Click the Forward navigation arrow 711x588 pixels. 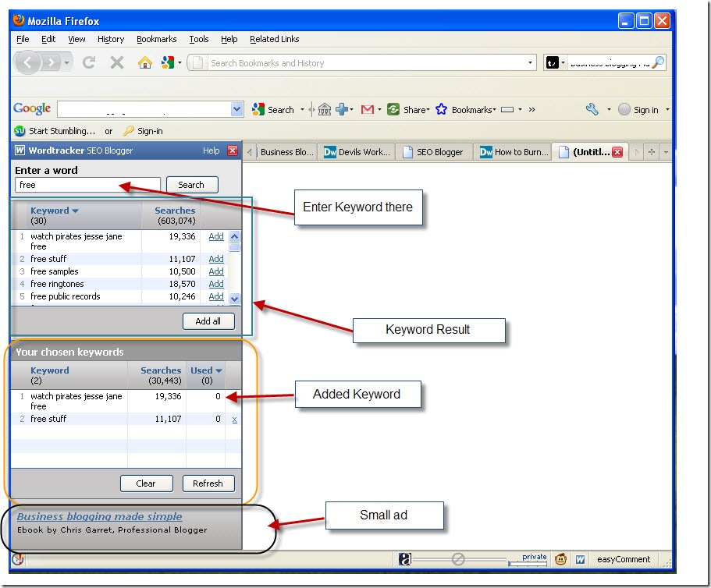point(52,62)
